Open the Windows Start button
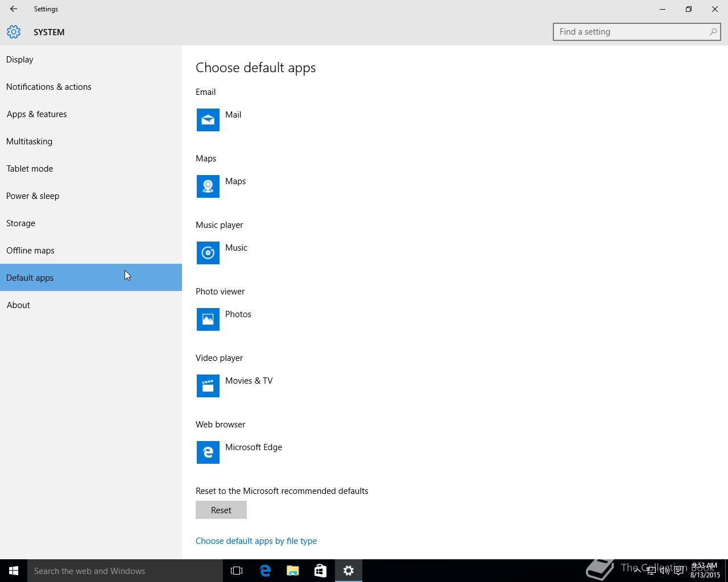728x582 pixels. point(14,571)
